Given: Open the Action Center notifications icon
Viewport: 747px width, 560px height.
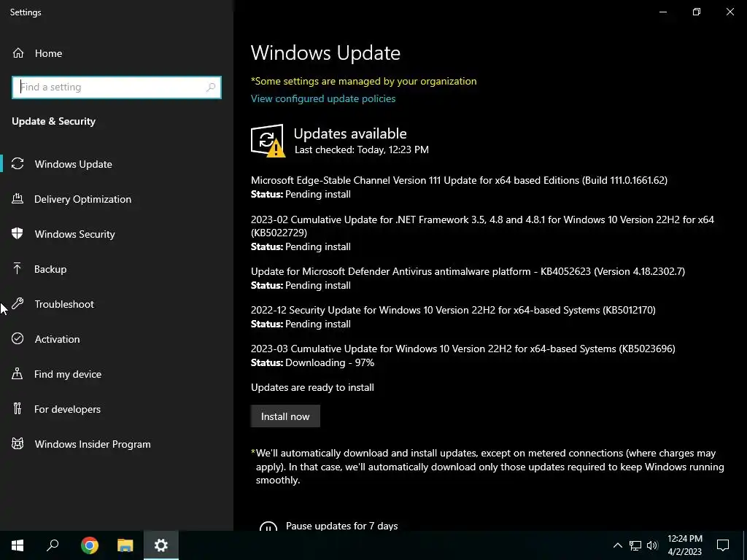Looking at the screenshot, I should (723, 545).
